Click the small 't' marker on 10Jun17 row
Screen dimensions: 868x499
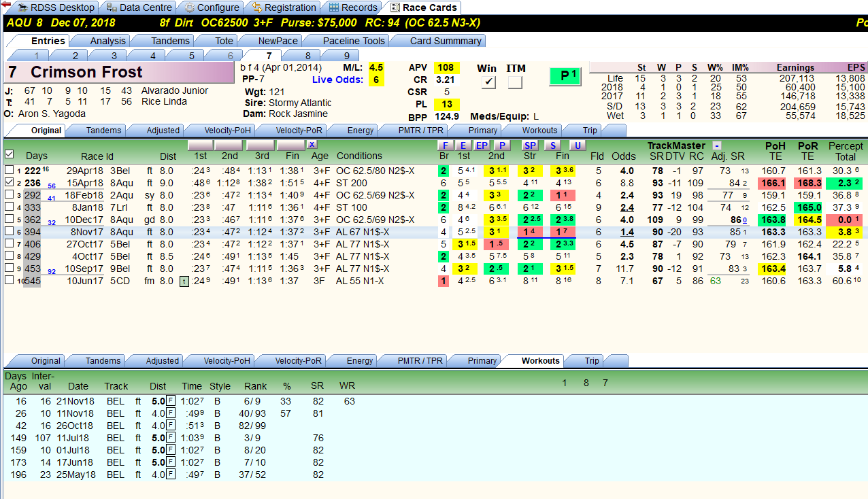[x=184, y=281]
